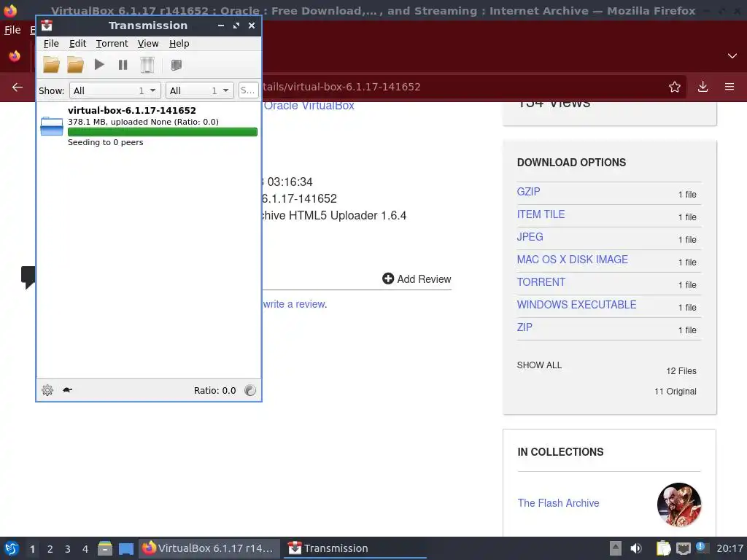Open taskbar start menu icon
The height and width of the screenshot is (560, 747).
pyautogui.click(x=12, y=548)
